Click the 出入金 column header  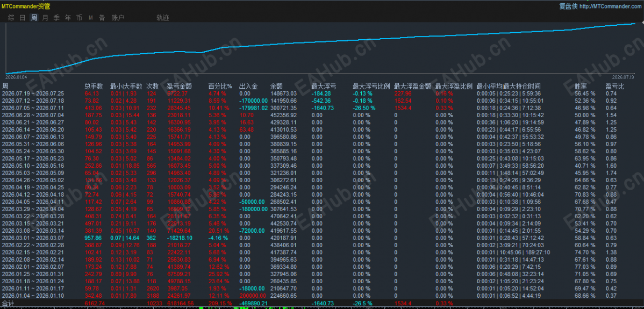point(248,86)
